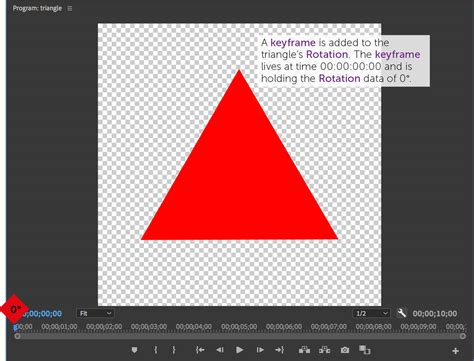Click the zoom scroll bar body
The height and width of the screenshot is (361, 474).
(x=240, y=336)
